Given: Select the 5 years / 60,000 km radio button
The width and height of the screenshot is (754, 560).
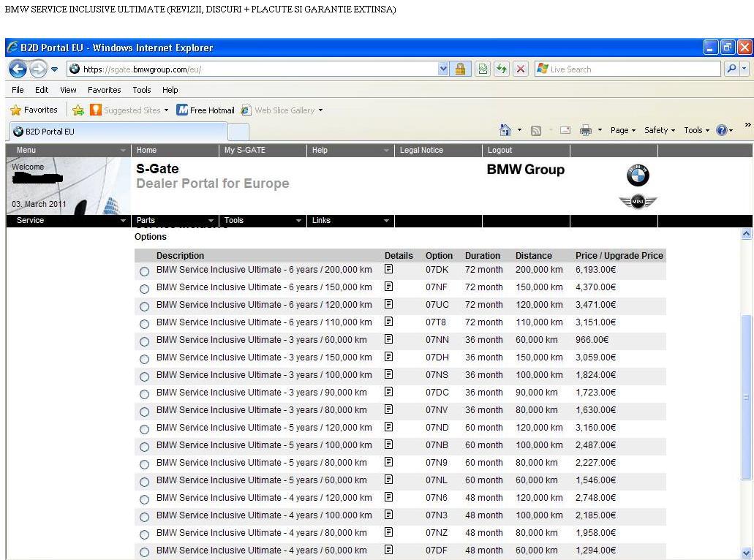Looking at the screenshot, I should pyautogui.click(x=144, y=482).
